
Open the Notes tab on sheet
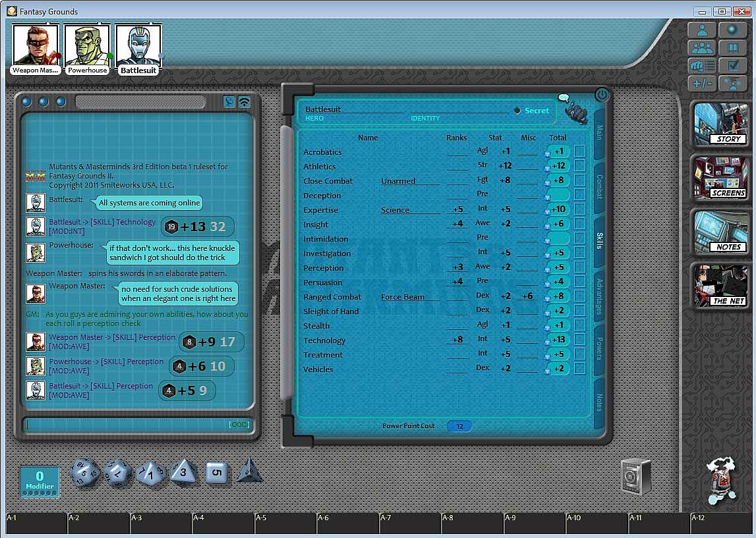(599, 402)
